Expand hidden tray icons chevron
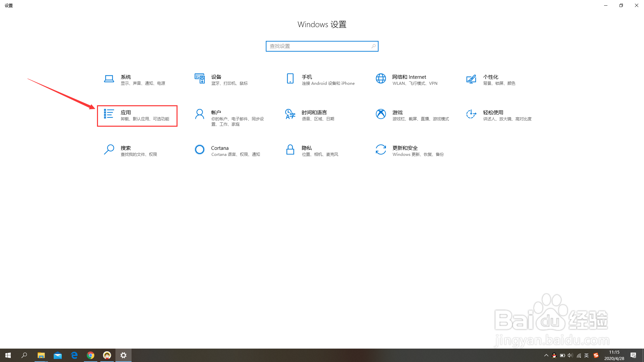Viewport: 644px width, 362px height. coord(546,356)
